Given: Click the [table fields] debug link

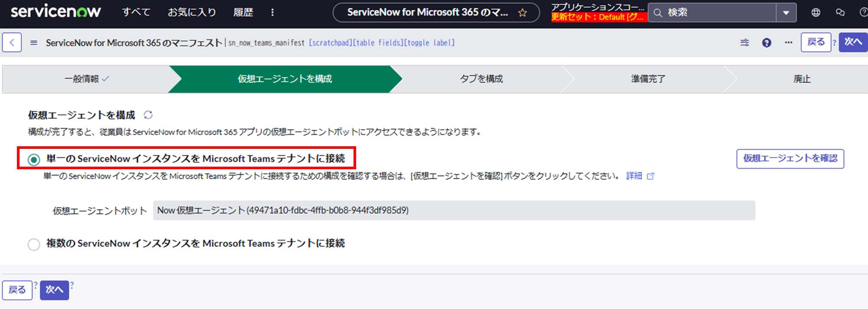Looking at the screenshot, I should tap(378, 43).
